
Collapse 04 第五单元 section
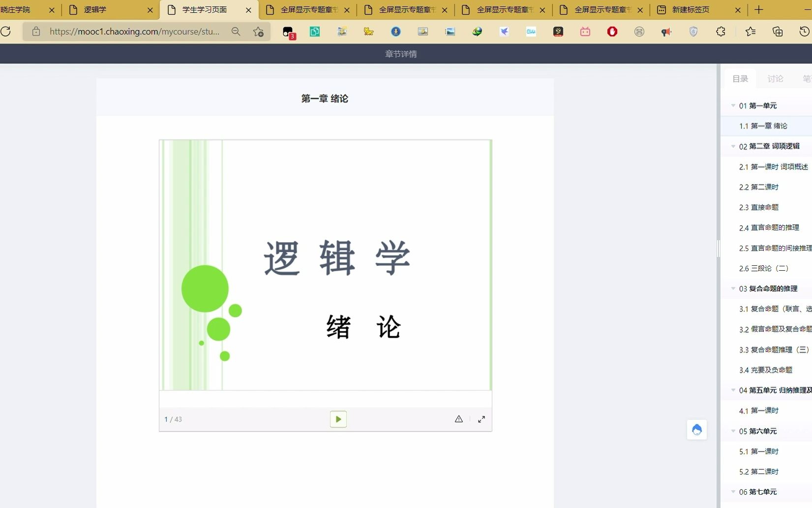733,390
